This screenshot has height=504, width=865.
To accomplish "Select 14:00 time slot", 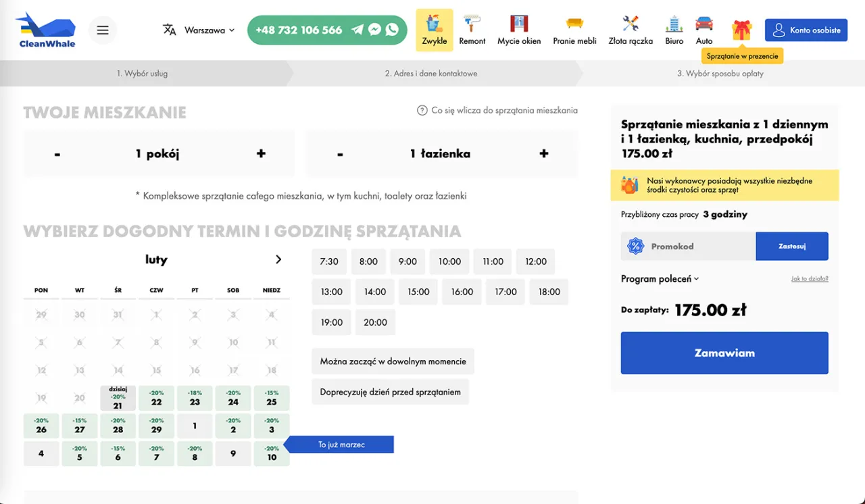I will pos(375,292).
